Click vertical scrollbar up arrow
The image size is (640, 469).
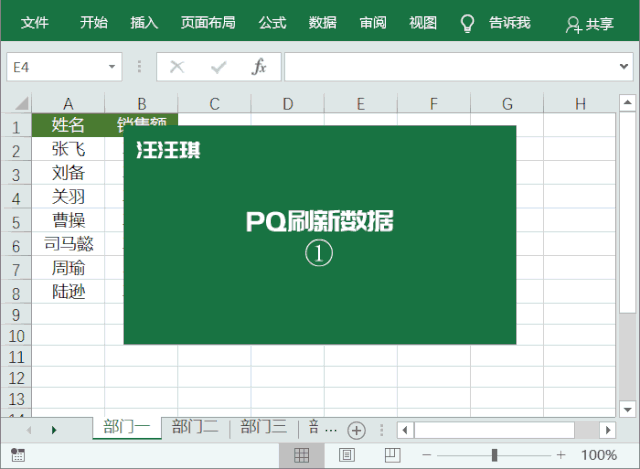627,102
